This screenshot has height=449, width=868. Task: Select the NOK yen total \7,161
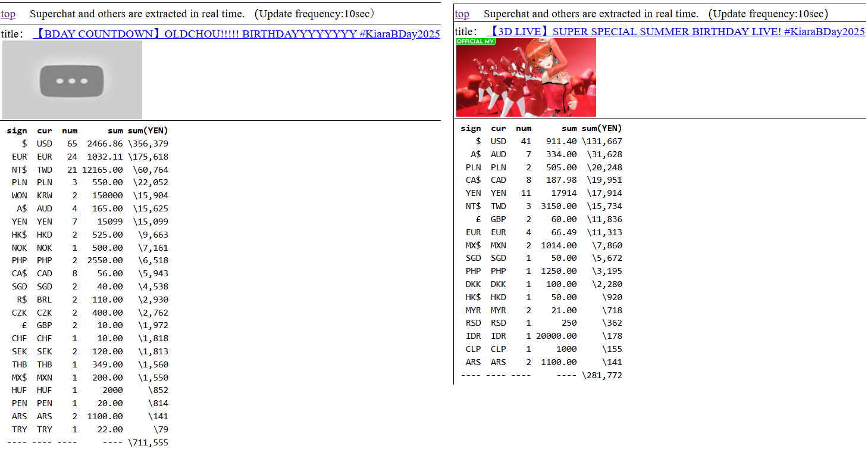tap(153, 248)
